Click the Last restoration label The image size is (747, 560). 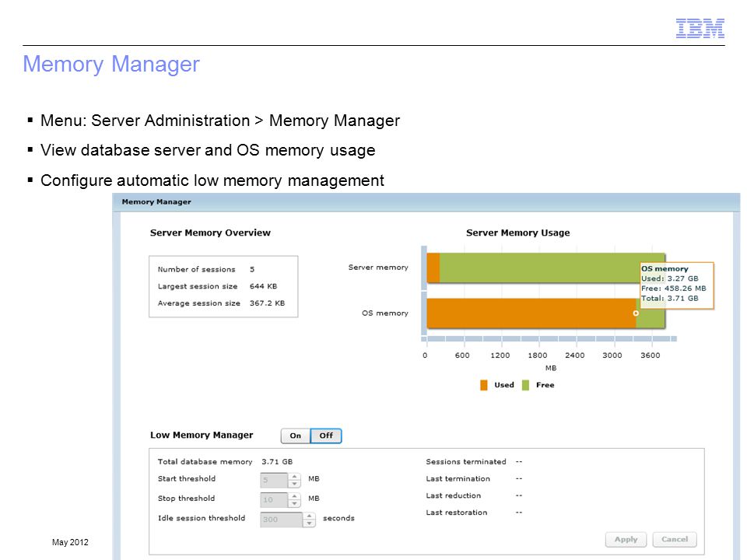(457, 513)
